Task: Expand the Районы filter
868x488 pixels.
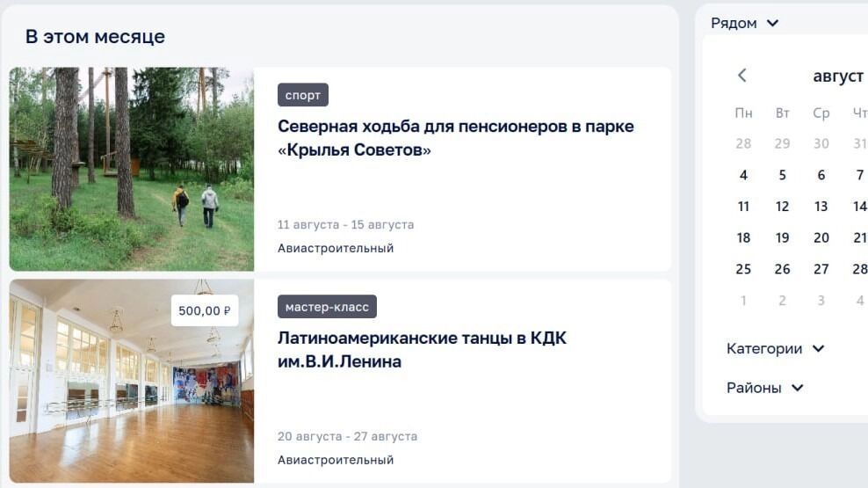Action: [x=765, y=388]
